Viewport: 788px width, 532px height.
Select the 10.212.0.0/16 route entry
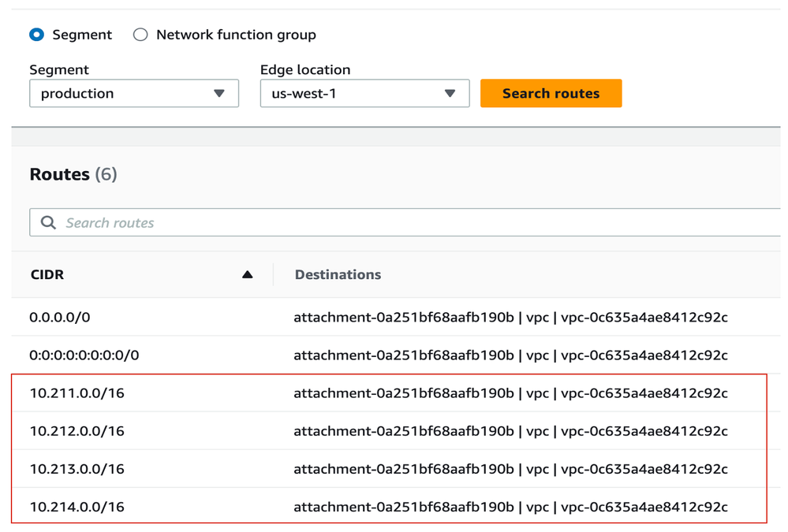77,431
